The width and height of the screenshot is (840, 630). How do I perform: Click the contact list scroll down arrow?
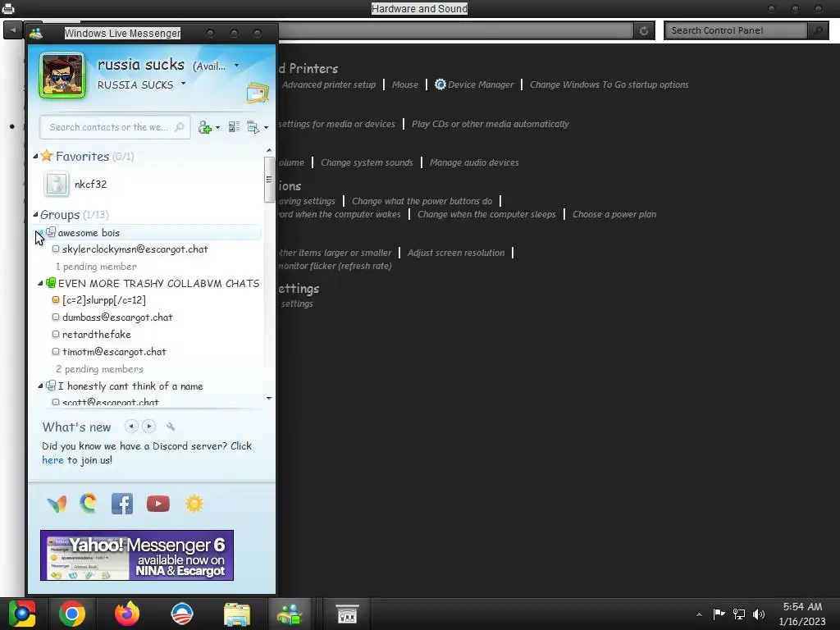269,398
